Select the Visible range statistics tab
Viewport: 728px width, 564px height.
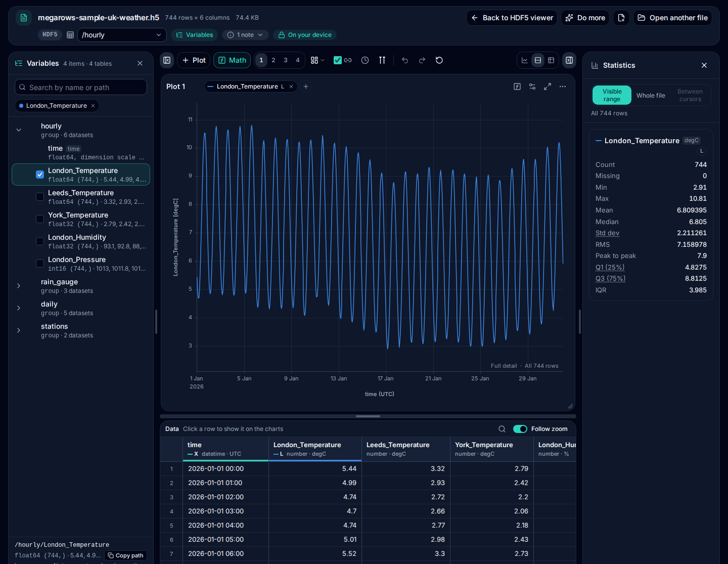pyautogui.click(x=612, y=95)
